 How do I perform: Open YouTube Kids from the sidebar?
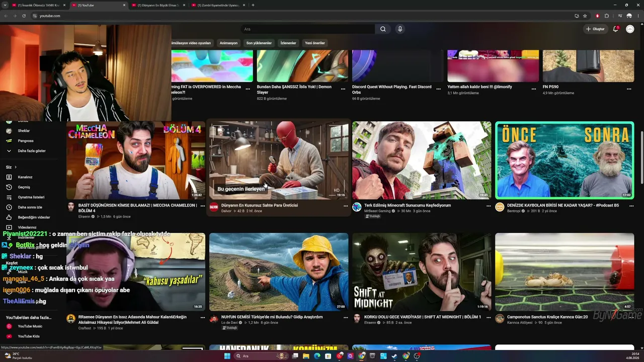click(x=29, y=336)
